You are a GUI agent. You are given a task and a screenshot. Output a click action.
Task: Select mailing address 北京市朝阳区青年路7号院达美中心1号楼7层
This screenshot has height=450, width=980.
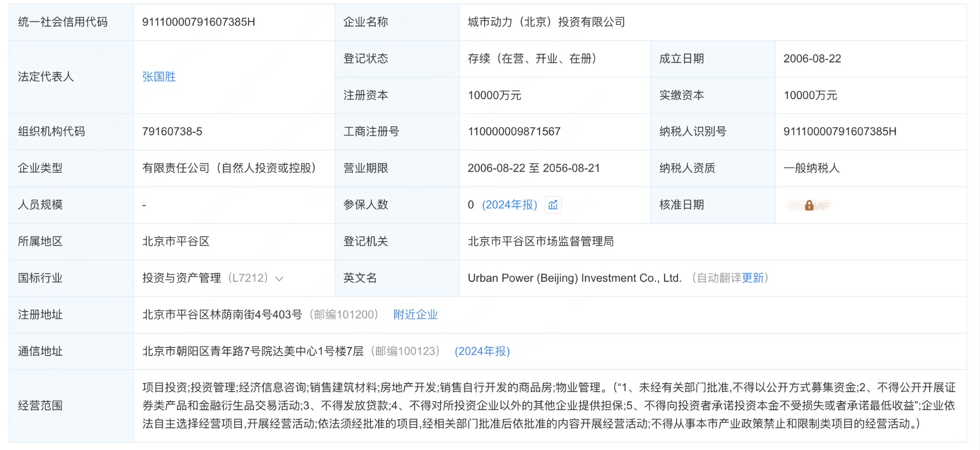pyautogui.click(x=253, y=351)
